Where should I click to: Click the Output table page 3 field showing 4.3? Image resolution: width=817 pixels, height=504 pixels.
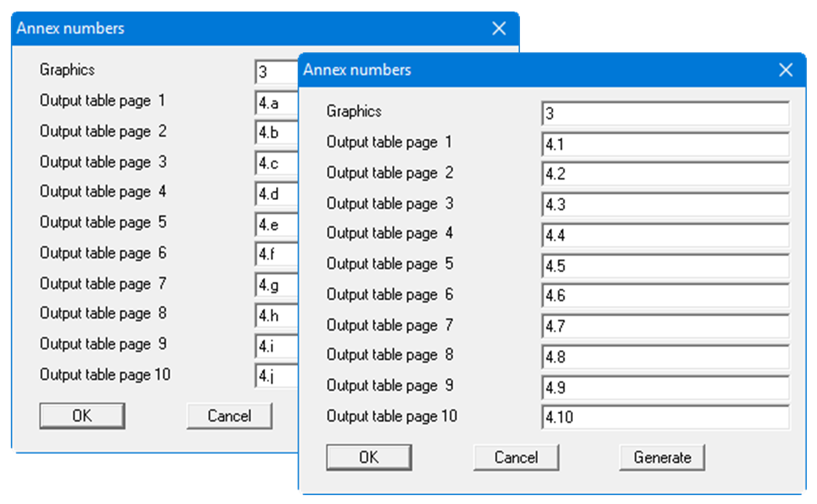pyautogui.click(x=664, y=203)
